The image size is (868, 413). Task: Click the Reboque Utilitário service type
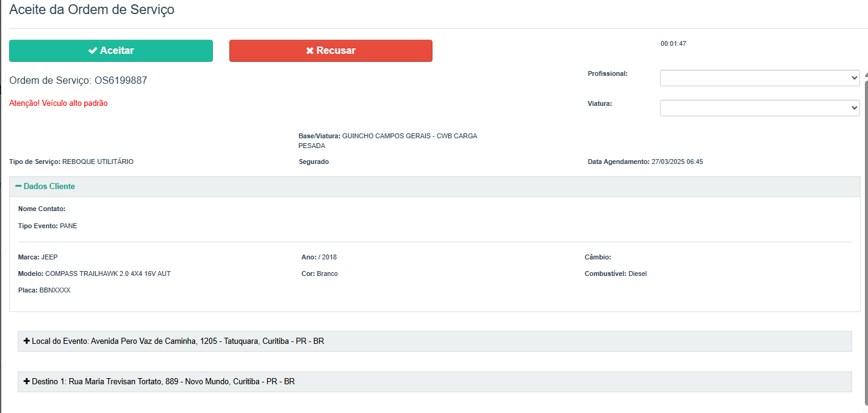pyautogui.click(x=98, y=162)
